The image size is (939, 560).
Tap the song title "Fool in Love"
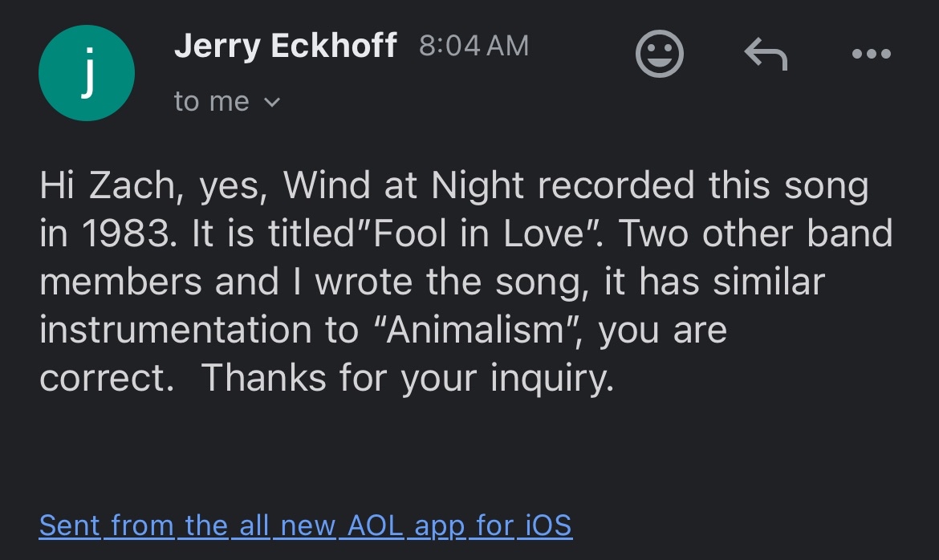[x=478, y=233]
